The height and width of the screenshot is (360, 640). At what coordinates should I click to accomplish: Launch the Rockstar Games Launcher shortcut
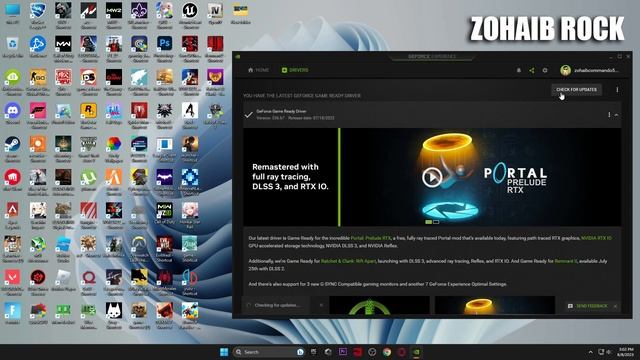click(x=88, y=115)
